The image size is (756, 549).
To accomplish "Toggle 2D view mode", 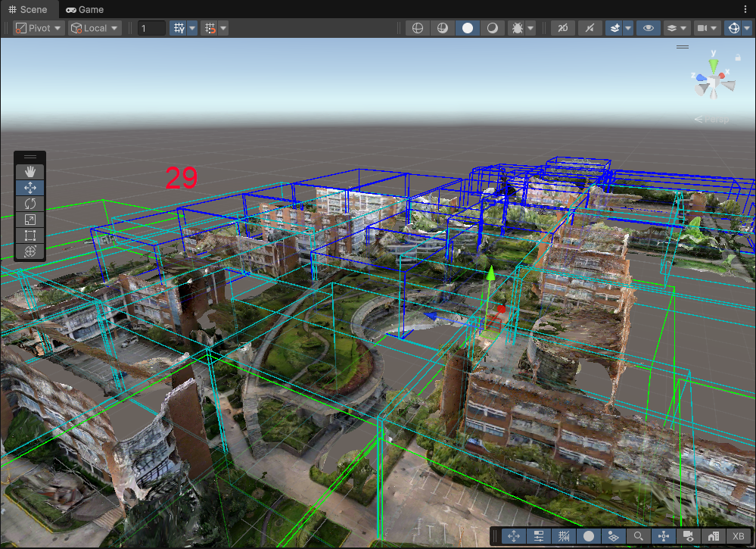I will pyautogui.click(x=563, y=28).
